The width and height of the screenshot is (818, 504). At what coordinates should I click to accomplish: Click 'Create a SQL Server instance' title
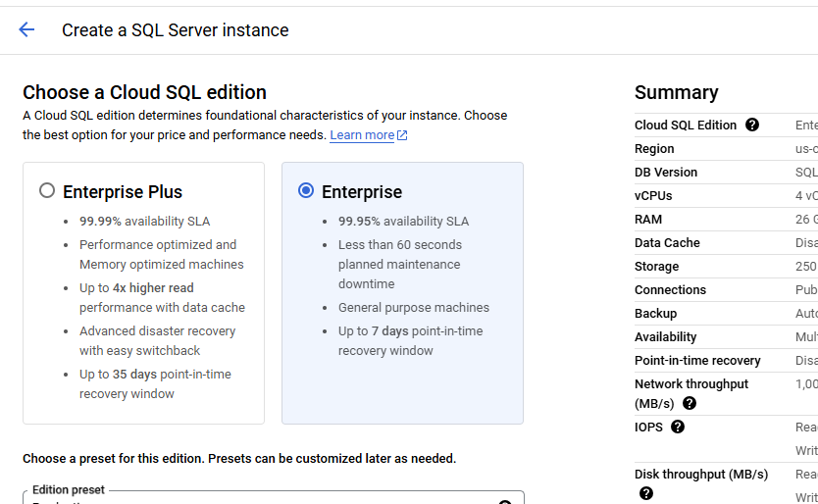pos(176,30)
